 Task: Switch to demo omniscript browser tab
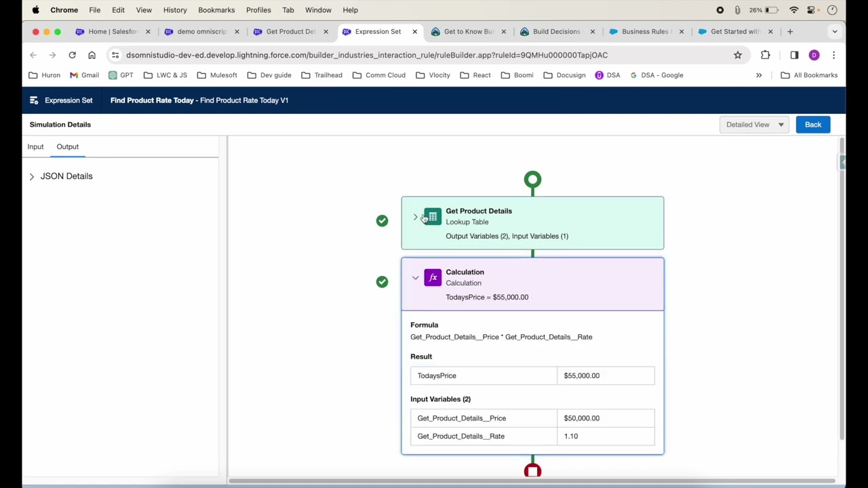(x=201, y=31)
